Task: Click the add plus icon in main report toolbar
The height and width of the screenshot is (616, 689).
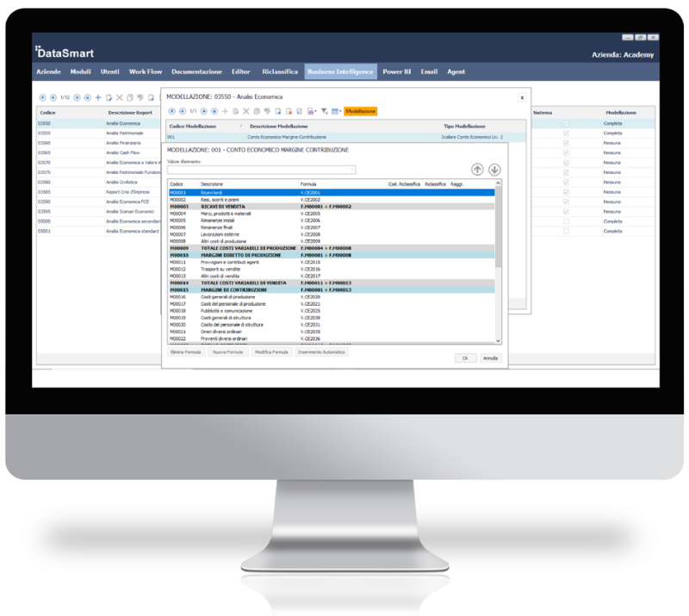Action: (98, 98)
